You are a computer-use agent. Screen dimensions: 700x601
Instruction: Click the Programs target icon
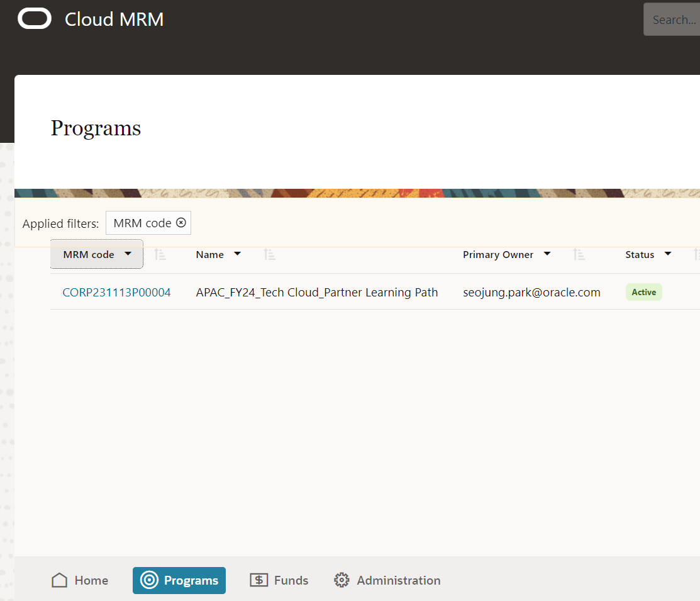coord(149,580)
